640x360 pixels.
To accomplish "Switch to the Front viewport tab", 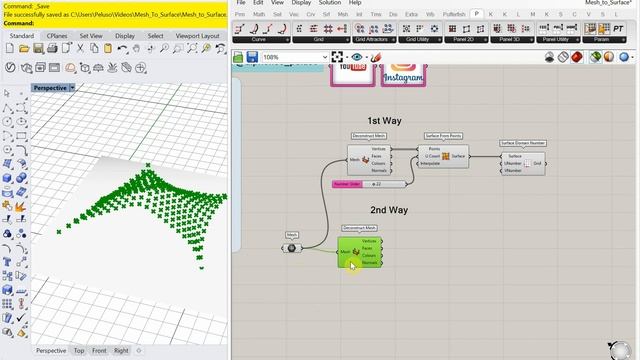I will 99,351.
